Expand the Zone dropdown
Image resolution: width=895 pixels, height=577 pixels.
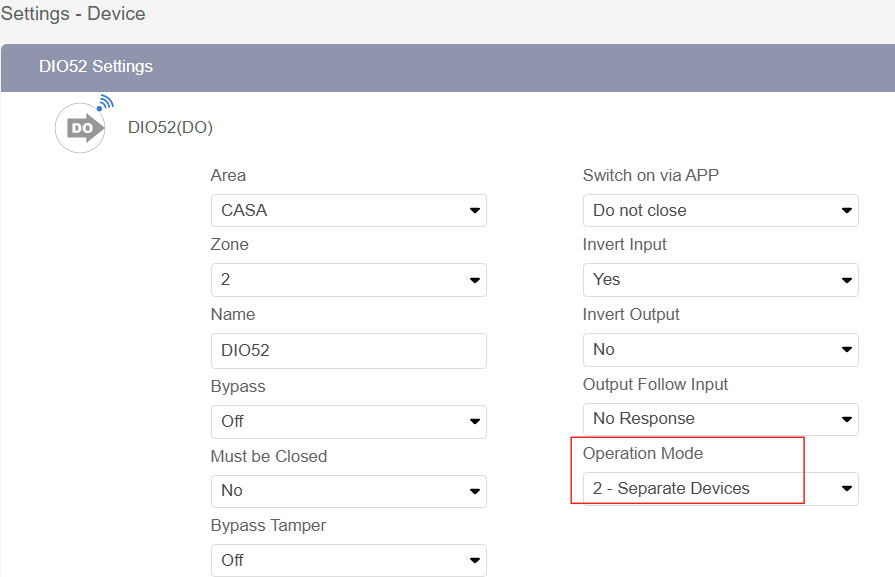pyautogui.click(x=348, y=280)
